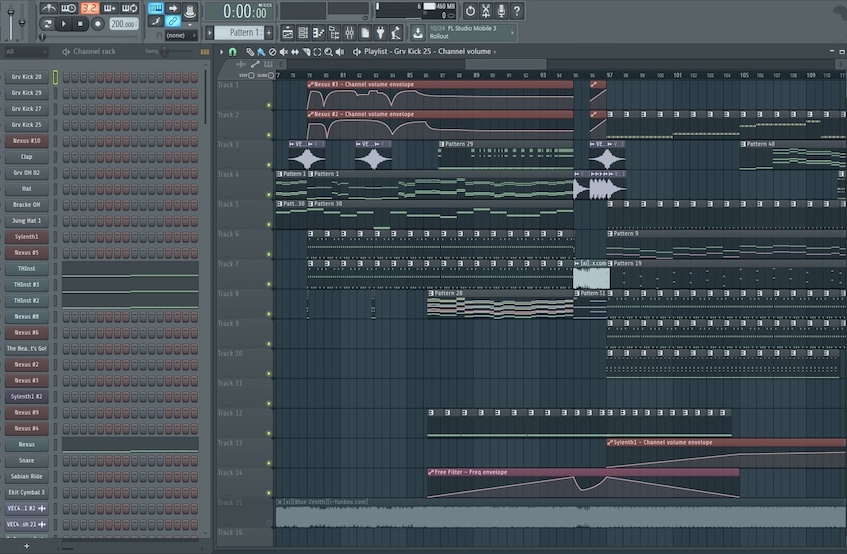
Task: Select the Draw pencil tool in playlist toolbar
Action: [250, 52]
